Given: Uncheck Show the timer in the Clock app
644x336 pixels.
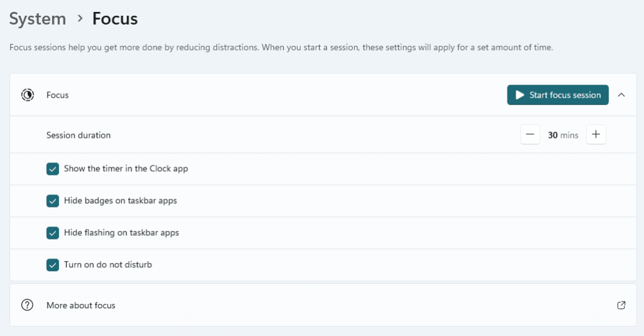Looking at the screenshot, I should (53, 169).
